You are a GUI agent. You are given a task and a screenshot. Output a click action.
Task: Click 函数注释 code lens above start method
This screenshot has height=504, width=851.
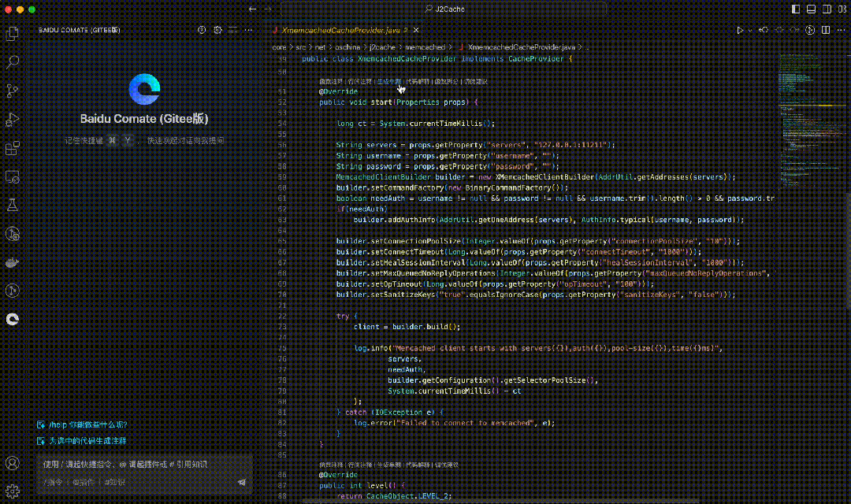pyautogui.click(x=331, y=81)
